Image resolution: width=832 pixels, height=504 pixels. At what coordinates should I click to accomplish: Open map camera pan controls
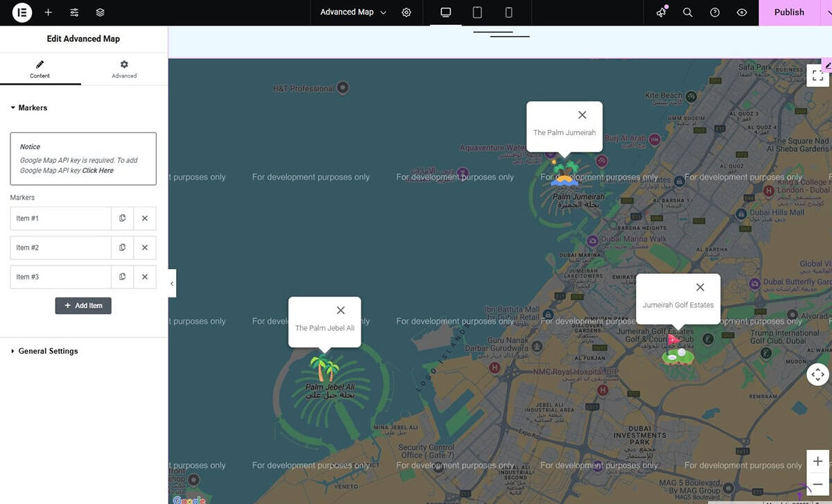coord(817,374)
